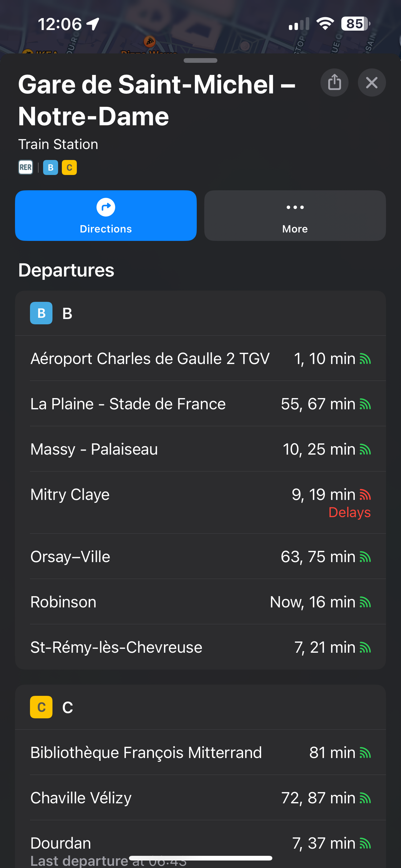Open La Plaine - Stade de France departures
The width and height of the screenshot is (401, 868).
[128, 404]
